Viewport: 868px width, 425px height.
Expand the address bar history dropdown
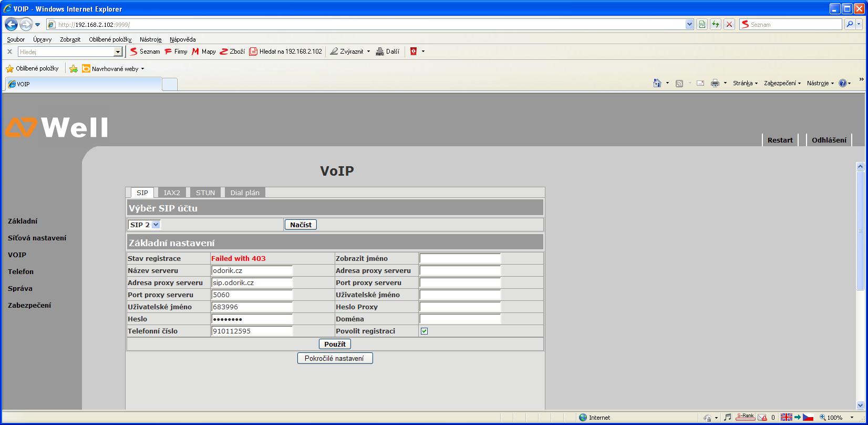click(689, 24)
